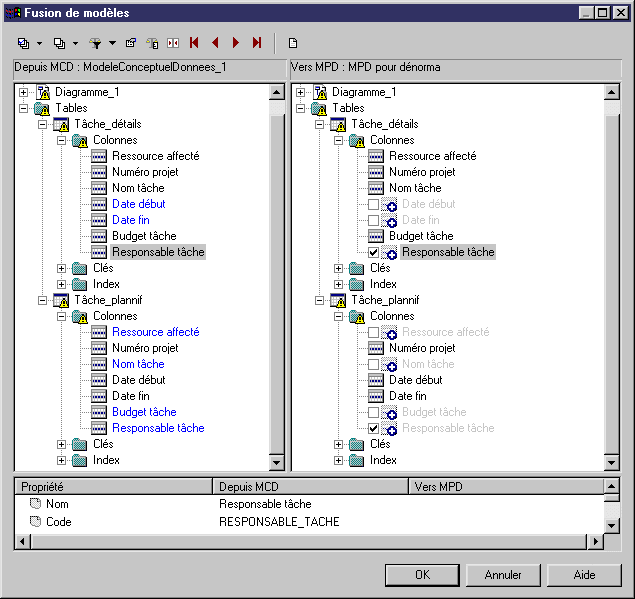Collapse Tâche_détails node in left pane
Image resolution: width=635 pixels, height=599 pixels.
click(x=43, y=124)
